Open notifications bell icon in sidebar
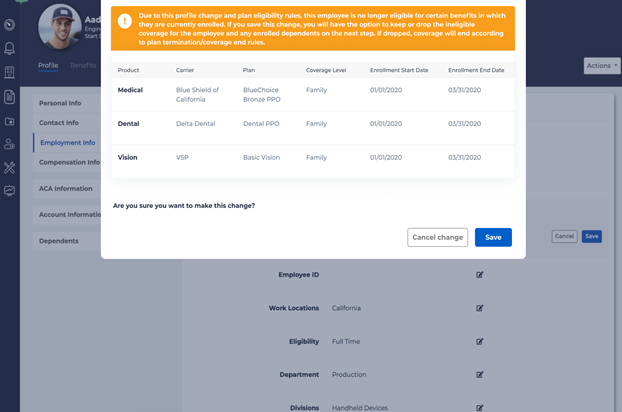Screen dimensions: 622x412 click(x=9, y=48)
